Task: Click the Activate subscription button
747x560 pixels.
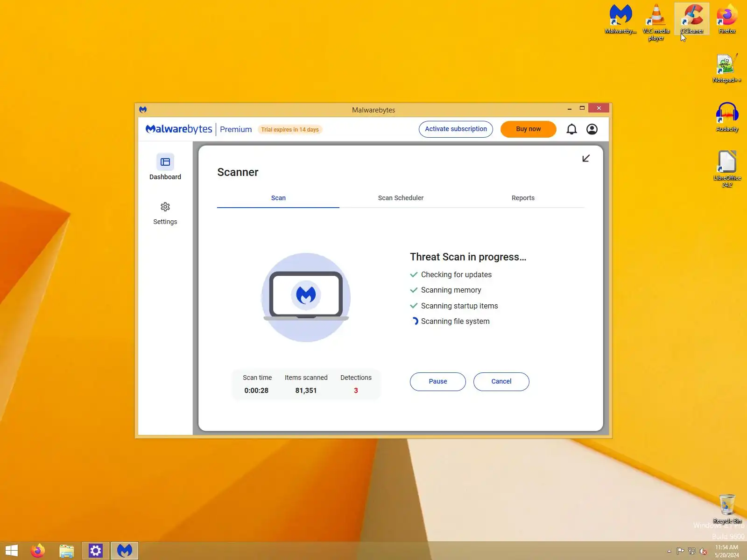Action: click(x=456, y=129)
